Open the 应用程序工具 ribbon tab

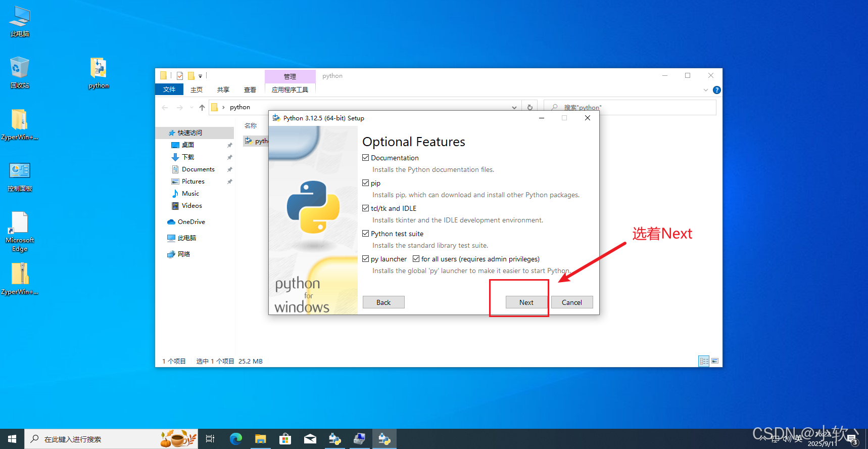point(290,89)
